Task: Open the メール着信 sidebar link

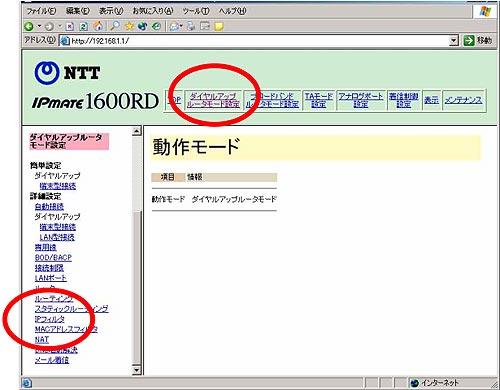Action: tap(52, 360)
